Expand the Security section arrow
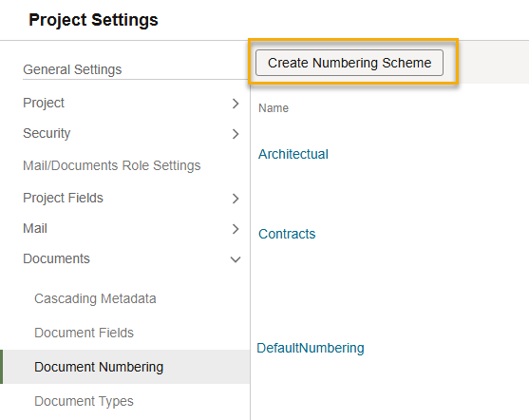 pyautogui.click(x=236, y=134)
